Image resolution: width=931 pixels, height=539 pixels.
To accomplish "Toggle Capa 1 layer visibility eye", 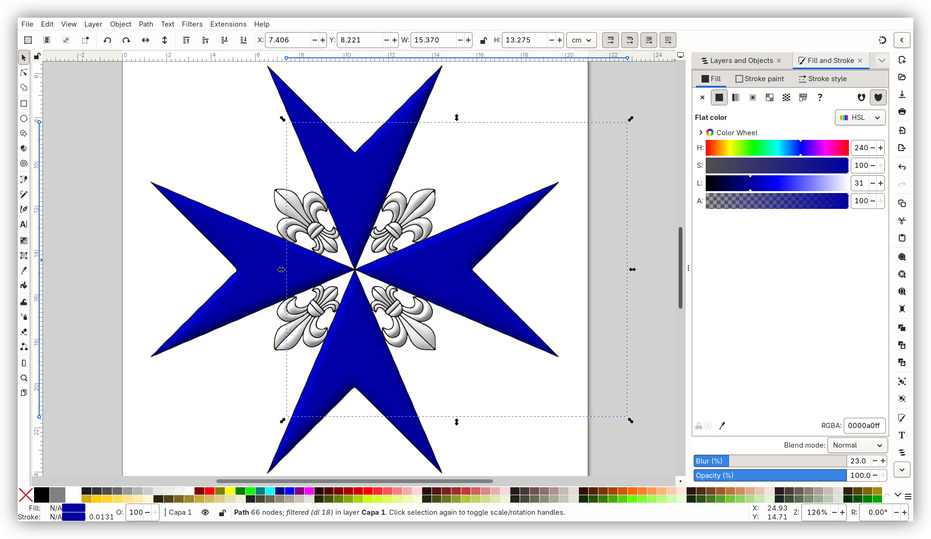I will 205,512.
